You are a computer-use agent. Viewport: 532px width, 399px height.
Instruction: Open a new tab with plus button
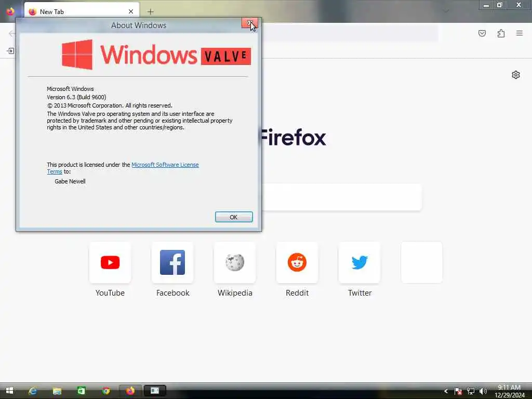click(x=151, y=12)
